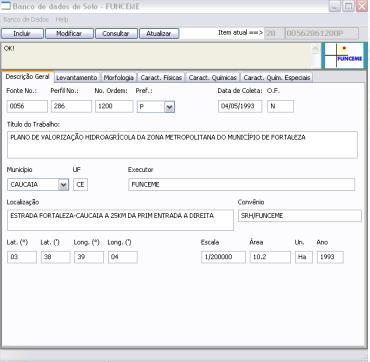
Task: Maximize the Banco de dados window
Action: [348, 6]
